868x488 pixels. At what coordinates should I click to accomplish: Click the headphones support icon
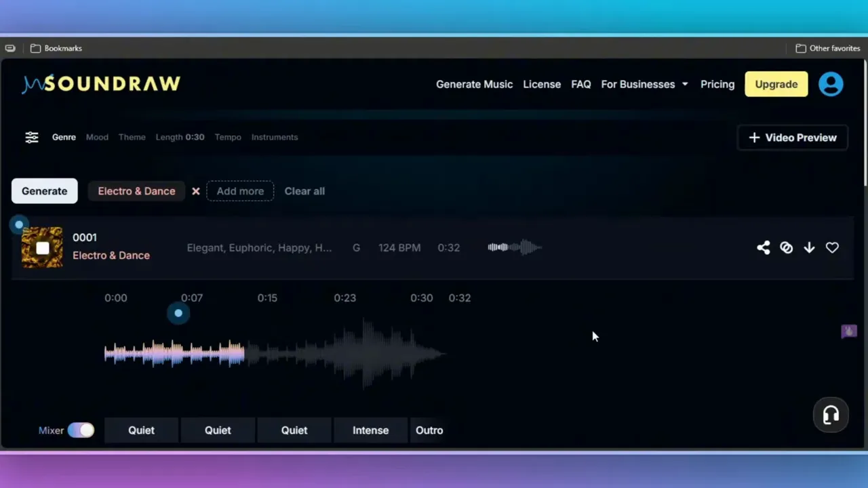pyautogui.click(x=831, y=415)
